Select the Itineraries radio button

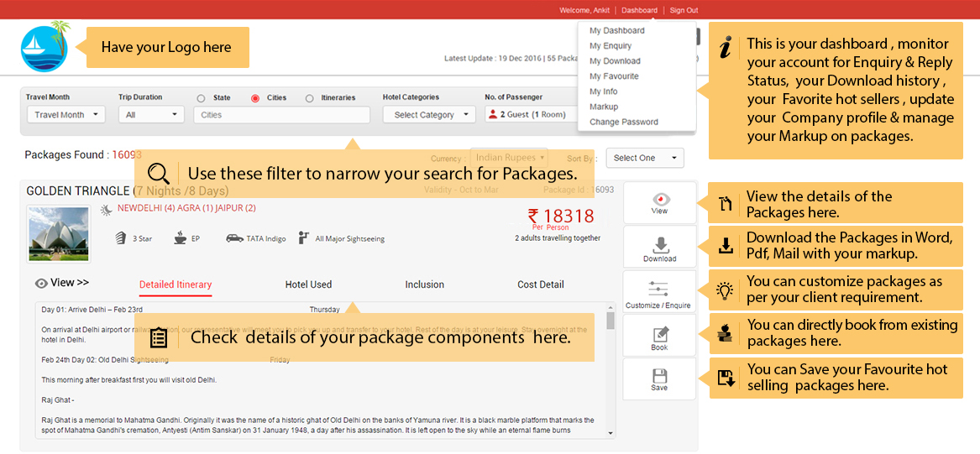310,98
